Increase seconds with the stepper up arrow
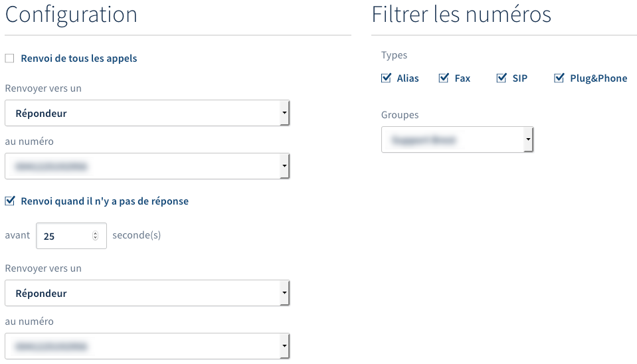The image size is (637, 364). (96, 233)
